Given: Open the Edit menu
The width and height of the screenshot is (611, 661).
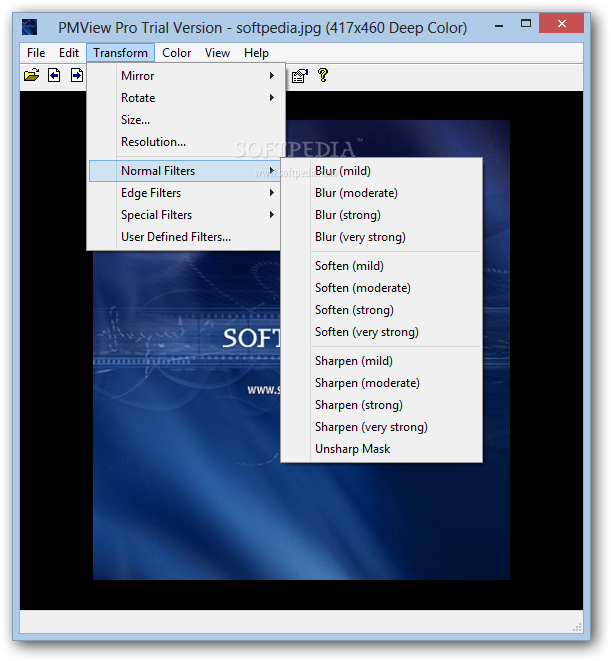Looking at the screenshot, I should pos(69,53).
